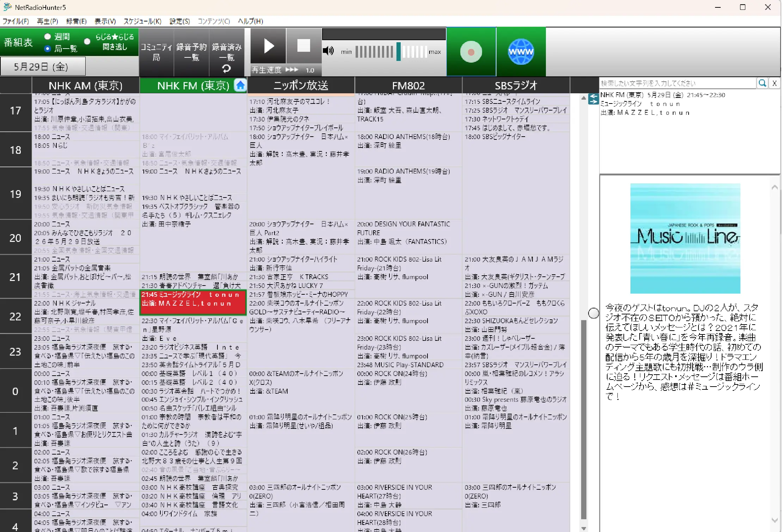Screen dimensions: 782x532
Task: Select the FM802 station header
Action: tap(408, 85)
